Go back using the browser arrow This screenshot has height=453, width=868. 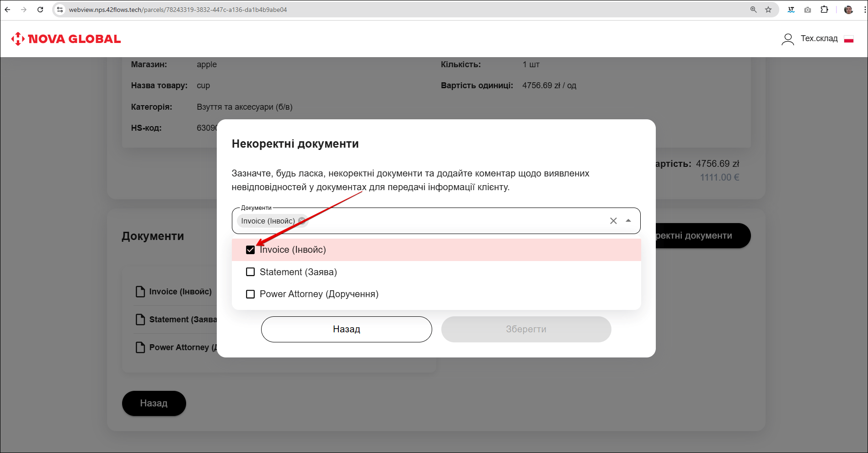8,10
